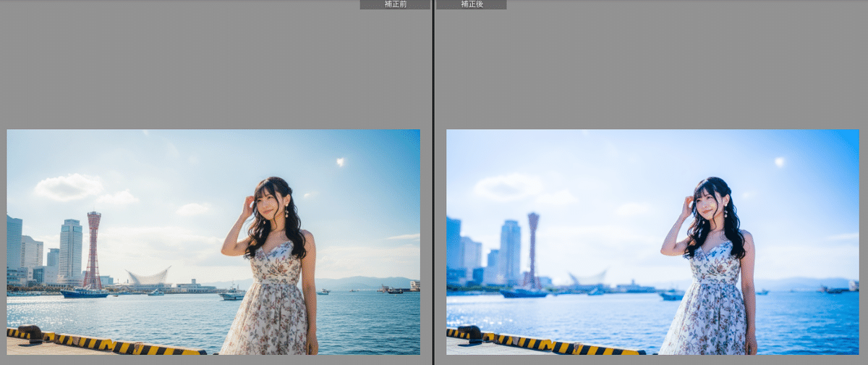Image resolution: width=868 pixels, height=365 pixels.
Task: Click the large white cloud in after photo
Action: point(508,187)
